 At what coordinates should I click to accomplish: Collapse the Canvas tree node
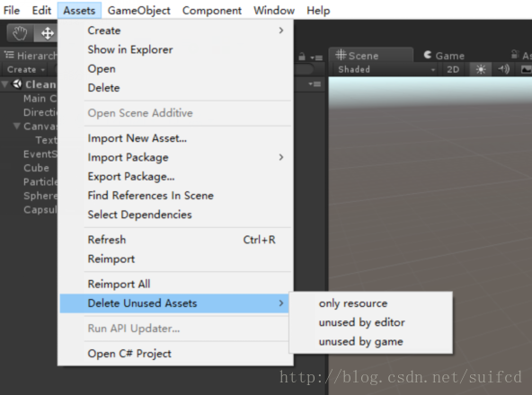point(16,126)
